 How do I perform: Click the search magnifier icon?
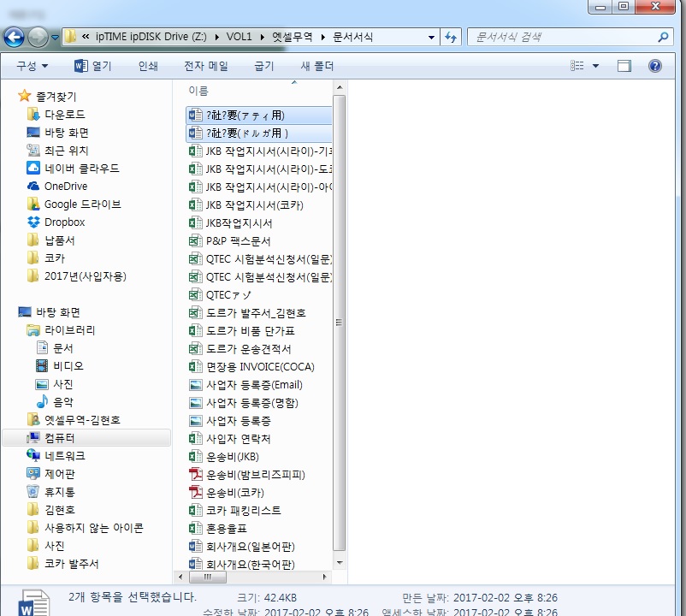click(663, 37)
